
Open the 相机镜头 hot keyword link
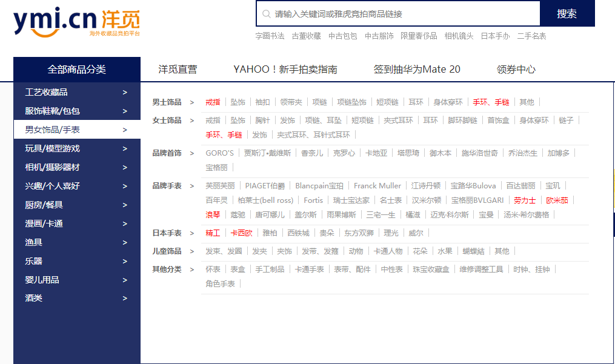pos(459,36)
